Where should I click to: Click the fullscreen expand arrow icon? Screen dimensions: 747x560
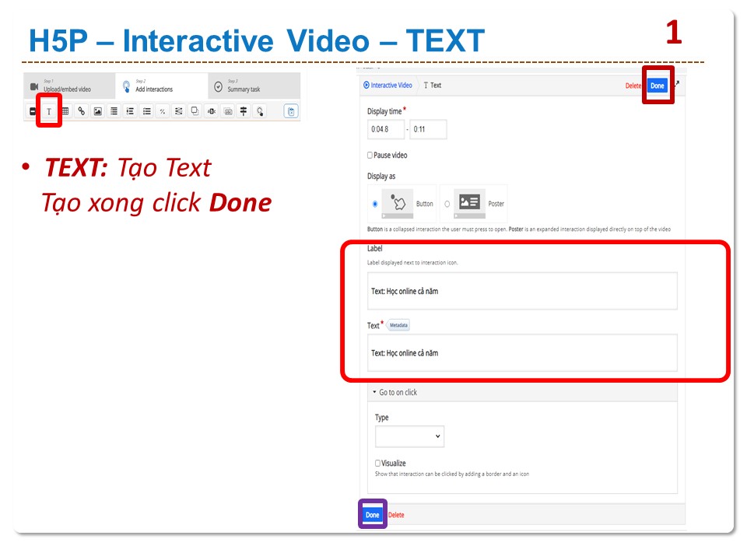[x=675, y=84]
